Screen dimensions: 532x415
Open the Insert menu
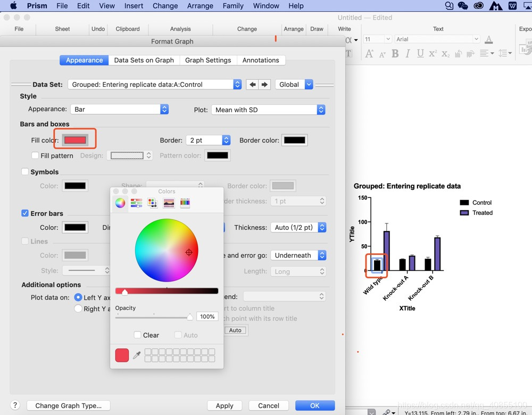click(x=134, y=6)
